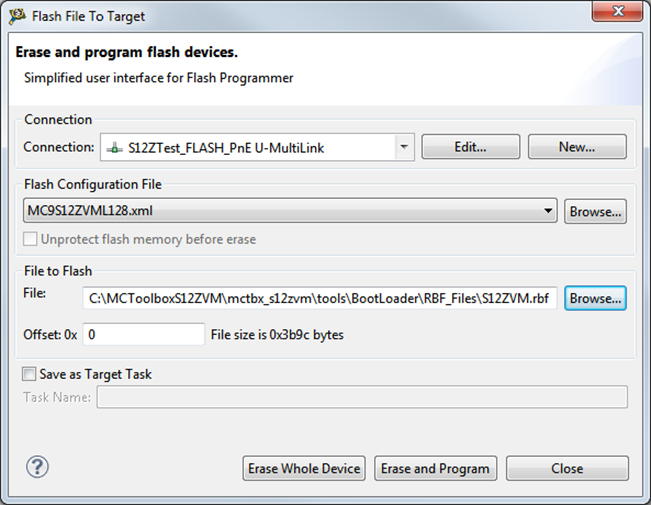
Task: Click the Offset hex input field
Action: point(144,334)
